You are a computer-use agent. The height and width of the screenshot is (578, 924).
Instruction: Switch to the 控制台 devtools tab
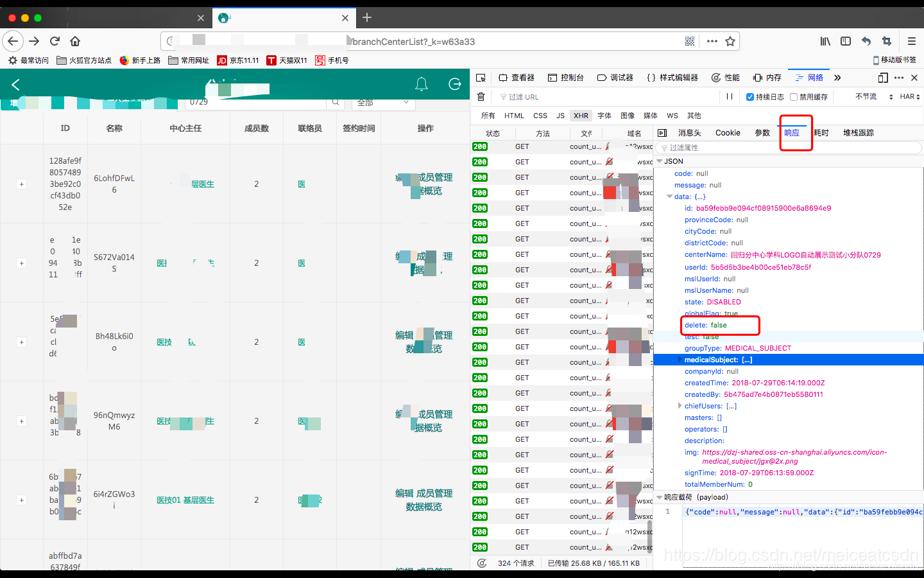(566, 78)
